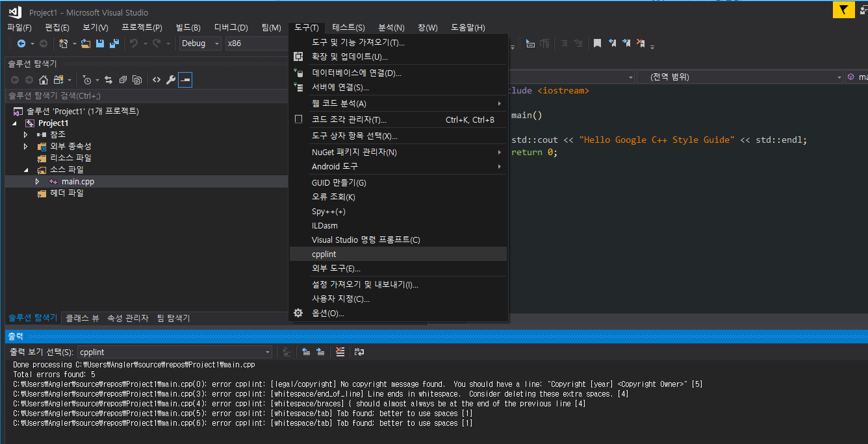Choose 옵션(O)... menu entry

pos(398,313)
